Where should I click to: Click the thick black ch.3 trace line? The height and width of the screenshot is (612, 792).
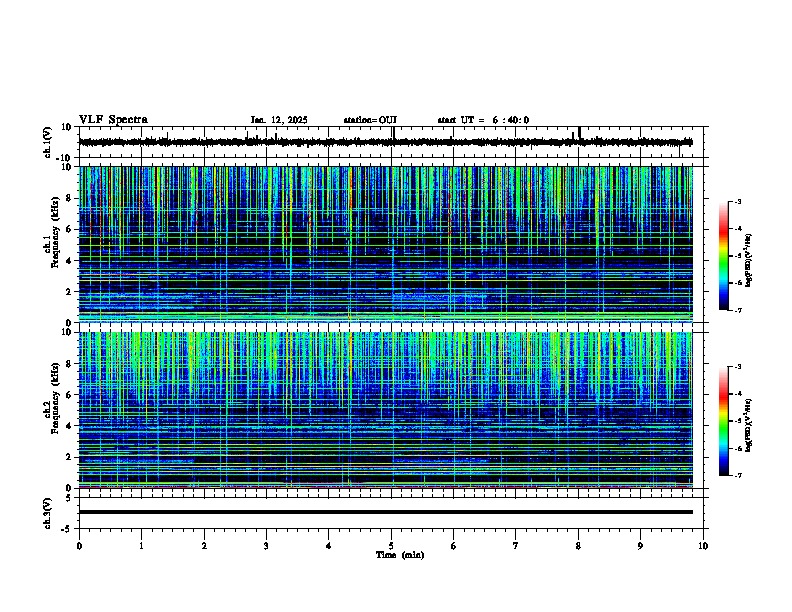[385, 512]
